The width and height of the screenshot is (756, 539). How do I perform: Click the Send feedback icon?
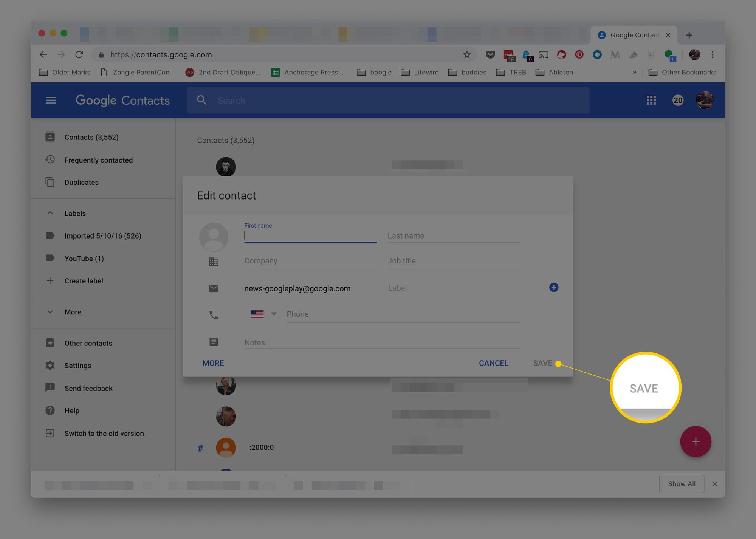pyautogui.click(x=50, y=387)
